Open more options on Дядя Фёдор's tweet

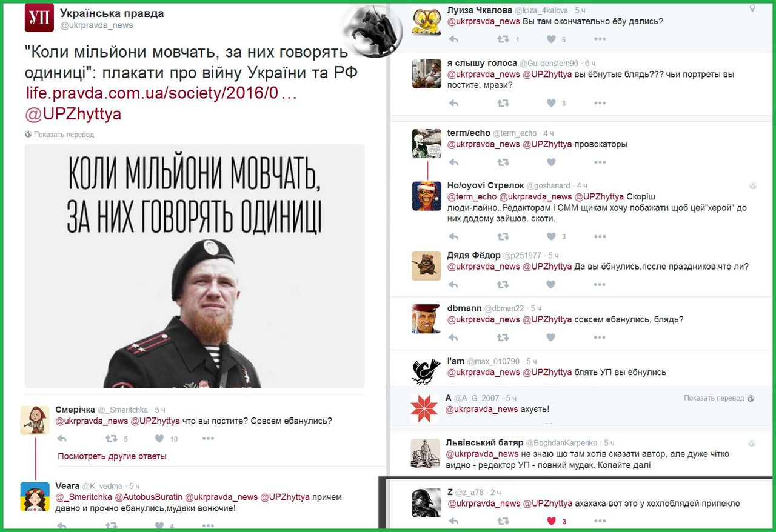pyautogui.click(x=600, y=284)
